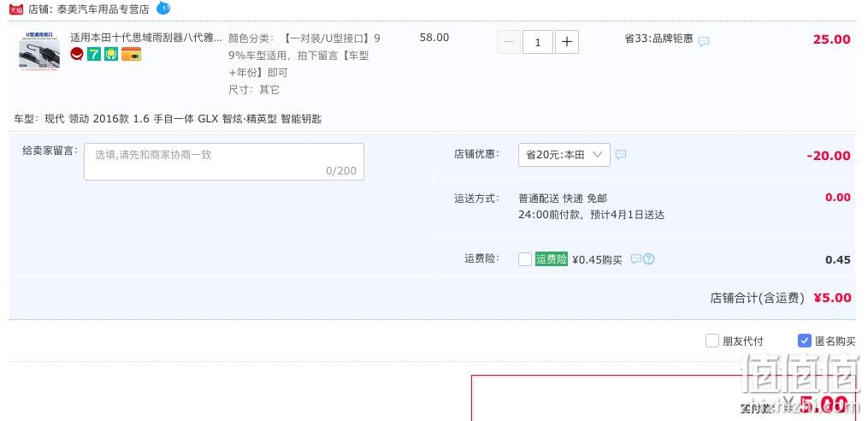
Task: Click the 给卖家留言 message box
Action: (x=224, y=162)
